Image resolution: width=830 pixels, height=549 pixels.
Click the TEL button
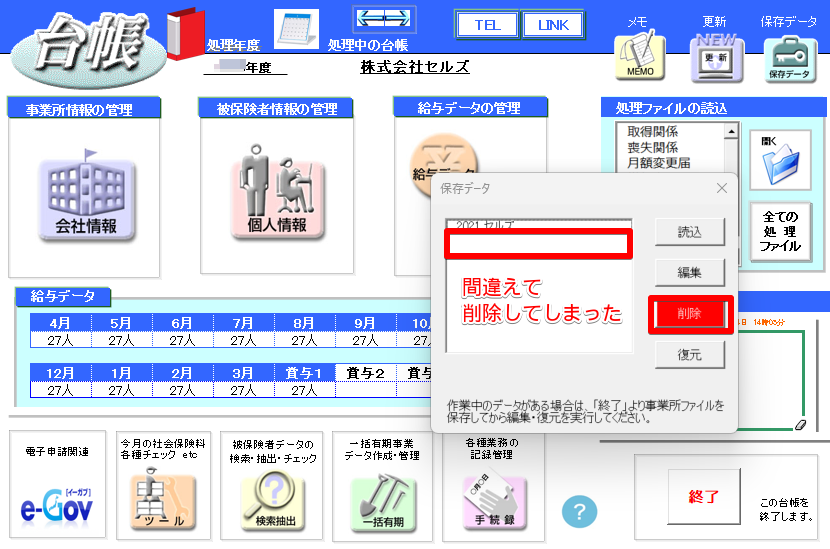(x=487, y=25)
